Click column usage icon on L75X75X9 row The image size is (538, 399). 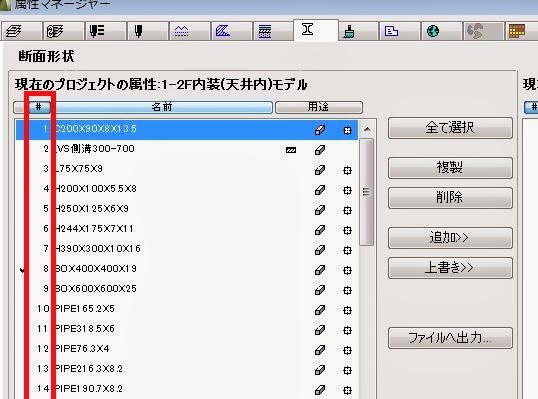(347, 171)
